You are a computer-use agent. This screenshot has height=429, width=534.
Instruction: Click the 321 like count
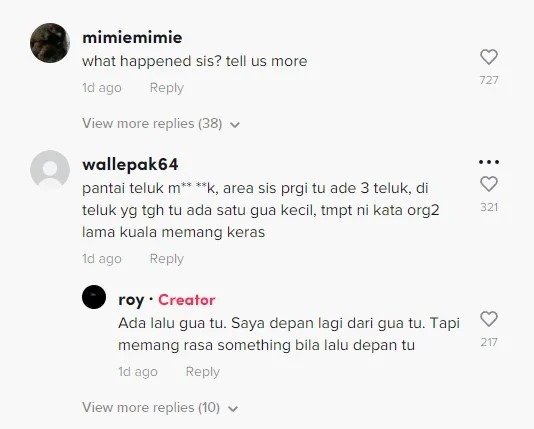click(x=489, y=207)
